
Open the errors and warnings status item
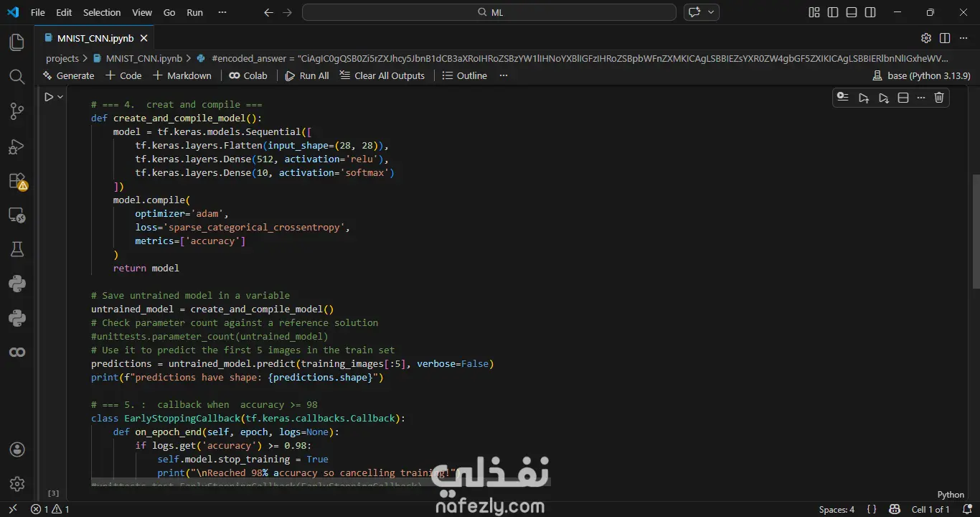click(x=50, y=509)
